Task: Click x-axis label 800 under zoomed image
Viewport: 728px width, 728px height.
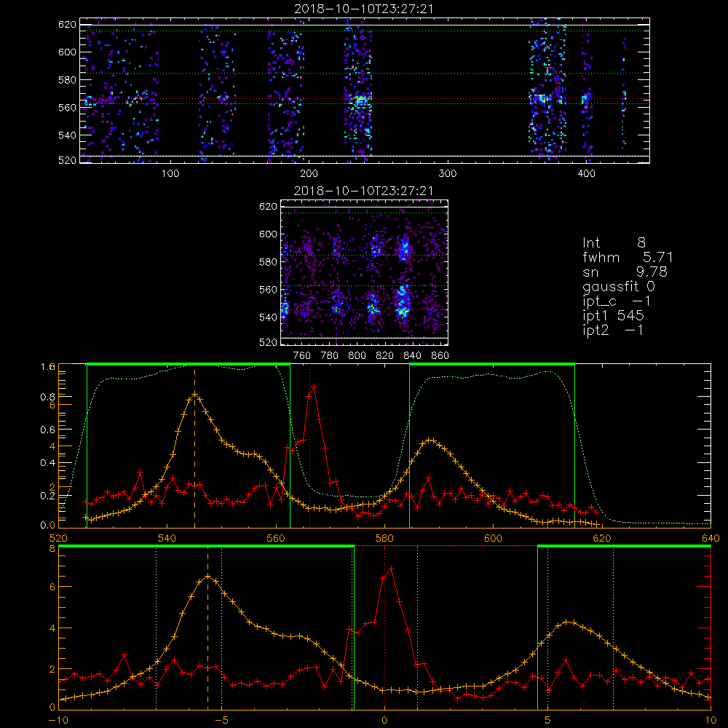Action: 357,356
